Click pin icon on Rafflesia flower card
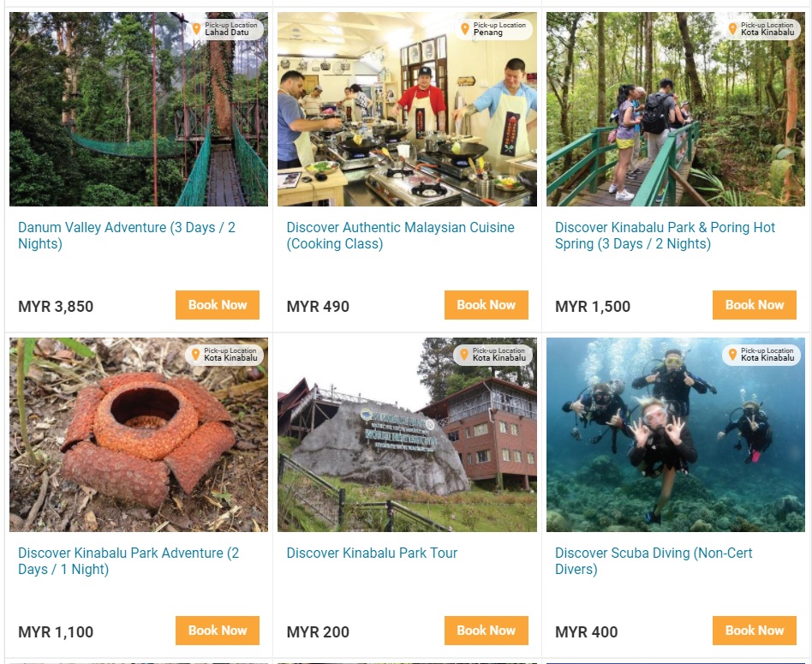 [196, 354]
